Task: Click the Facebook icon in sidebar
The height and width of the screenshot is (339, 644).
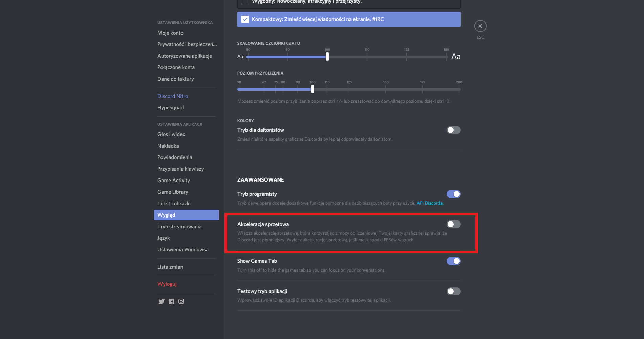Action: [172, 301]
